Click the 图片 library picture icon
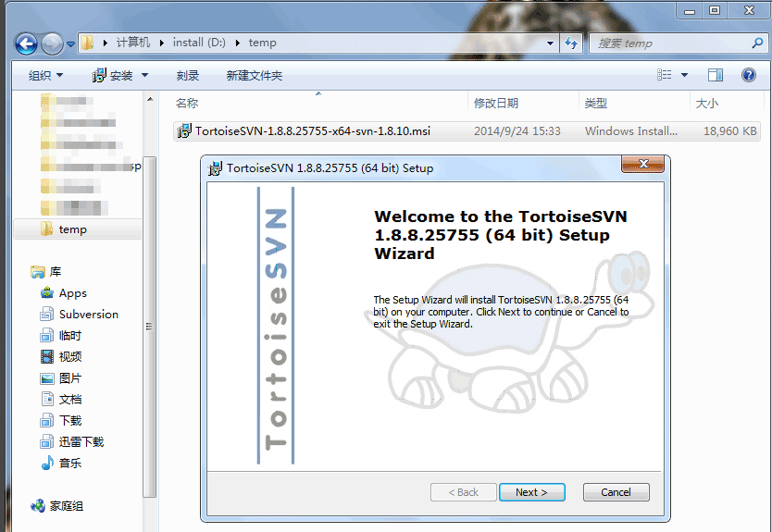Screen dimensions: 772x532 (x=47, y=378)
